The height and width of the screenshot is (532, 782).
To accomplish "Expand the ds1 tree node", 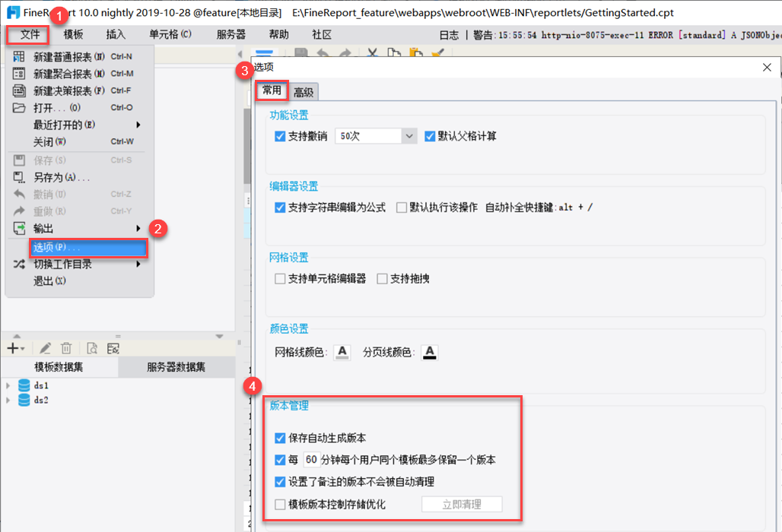I will 8,385.
